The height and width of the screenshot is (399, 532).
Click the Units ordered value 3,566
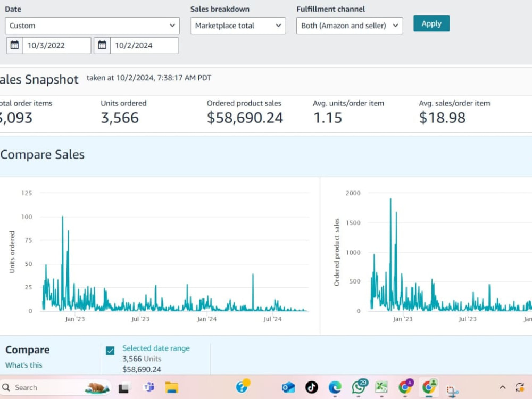120,118
